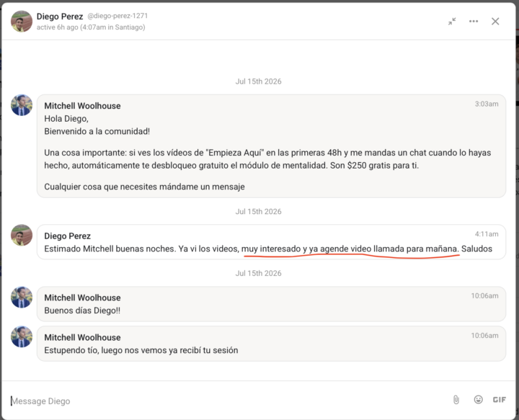
Task: Click Mitchell's avatar beside "Buenos días Diego!!"
Action: [x=22, y=298]
